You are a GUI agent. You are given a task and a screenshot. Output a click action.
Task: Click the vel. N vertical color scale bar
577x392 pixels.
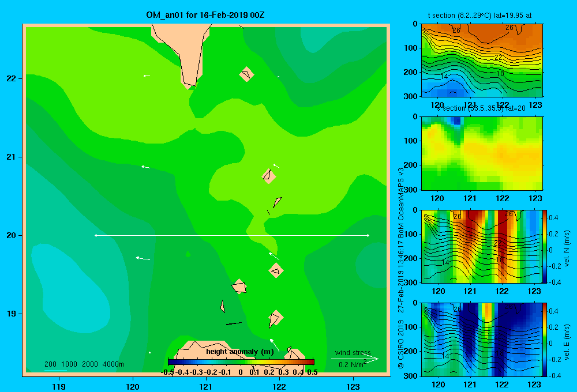point(545,246)
